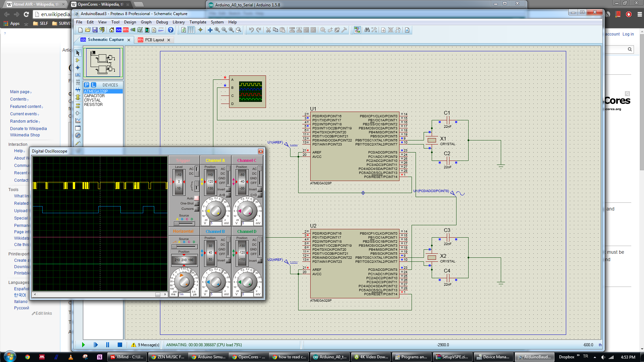Image resolution: width=644 pixels, height=362 pixels.
Task: Click the Redraw Display refresh icon
Action: [183, 30]
